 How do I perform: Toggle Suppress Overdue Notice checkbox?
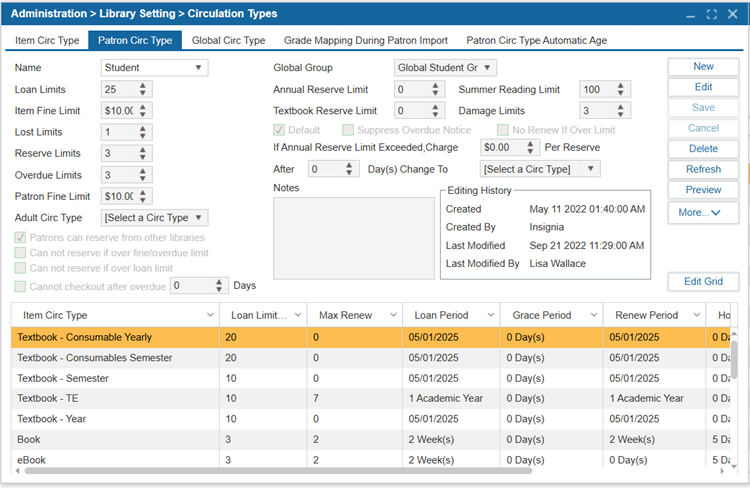348,130
